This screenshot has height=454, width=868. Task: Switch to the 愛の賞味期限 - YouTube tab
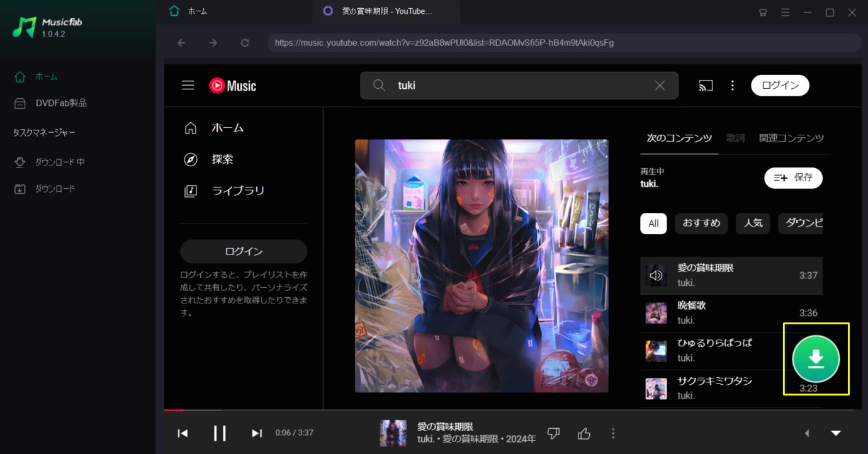click(x=386, y=11)
